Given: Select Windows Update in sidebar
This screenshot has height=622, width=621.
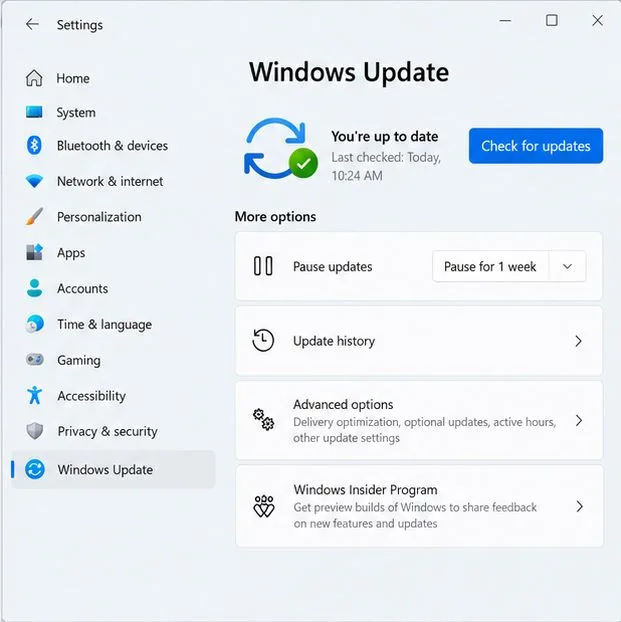Looking at the screenshot, I should point(113,470).
